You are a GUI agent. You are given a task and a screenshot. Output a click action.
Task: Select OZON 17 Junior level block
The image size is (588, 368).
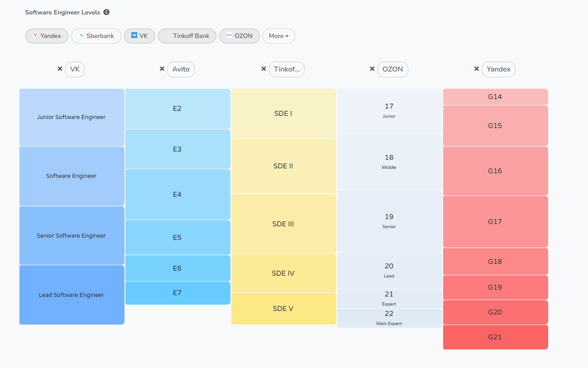point(390,111)
